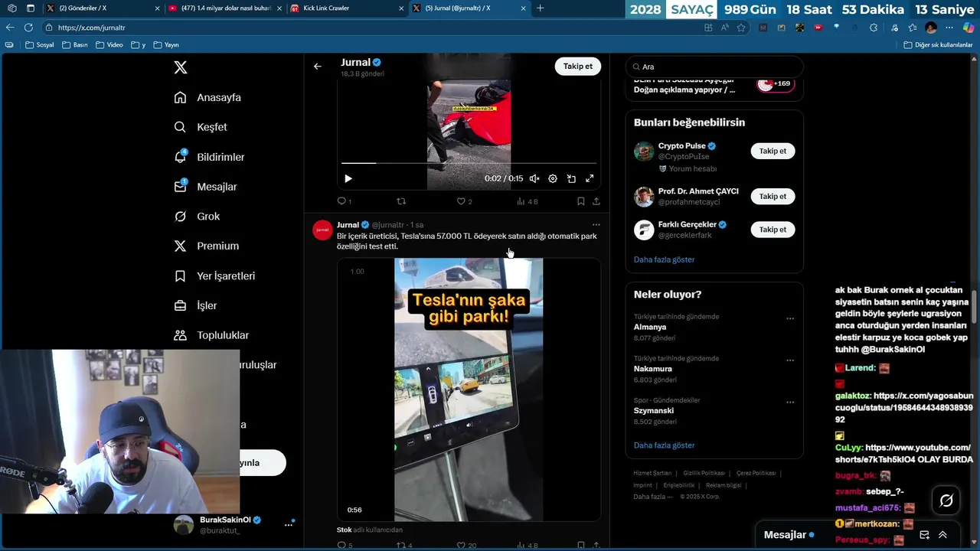
Task: Open more options for Szymanski trend
Action: point(790,402)
